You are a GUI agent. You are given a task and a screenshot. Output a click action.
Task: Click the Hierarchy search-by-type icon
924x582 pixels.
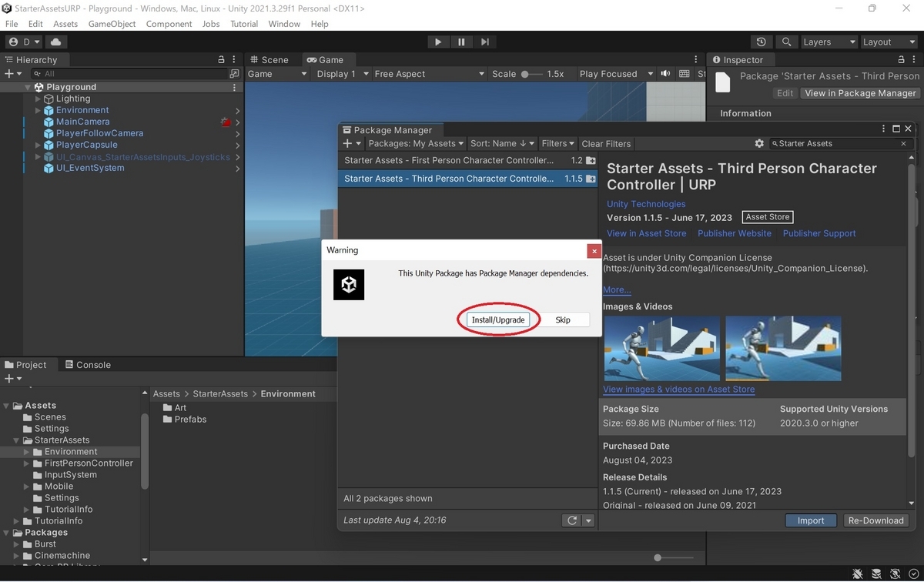tap(234, 74)
